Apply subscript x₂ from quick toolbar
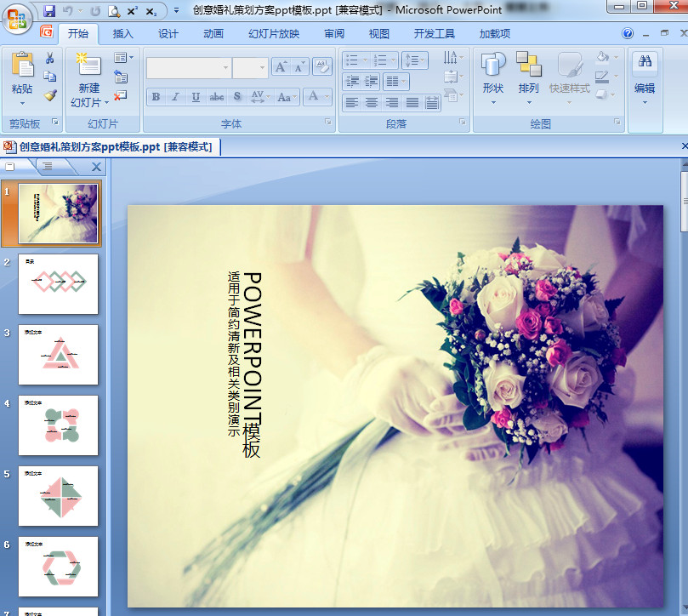 pos(151,11)
